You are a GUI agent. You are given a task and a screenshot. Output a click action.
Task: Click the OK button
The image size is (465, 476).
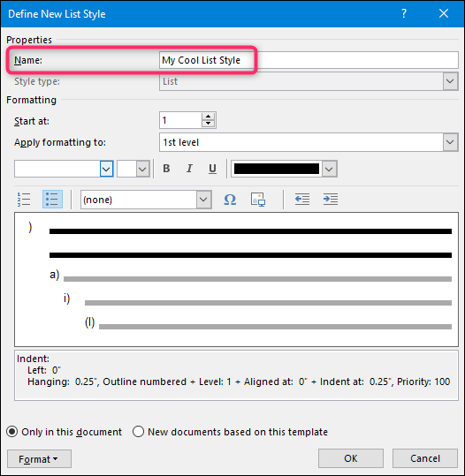(x=351, y=458)
